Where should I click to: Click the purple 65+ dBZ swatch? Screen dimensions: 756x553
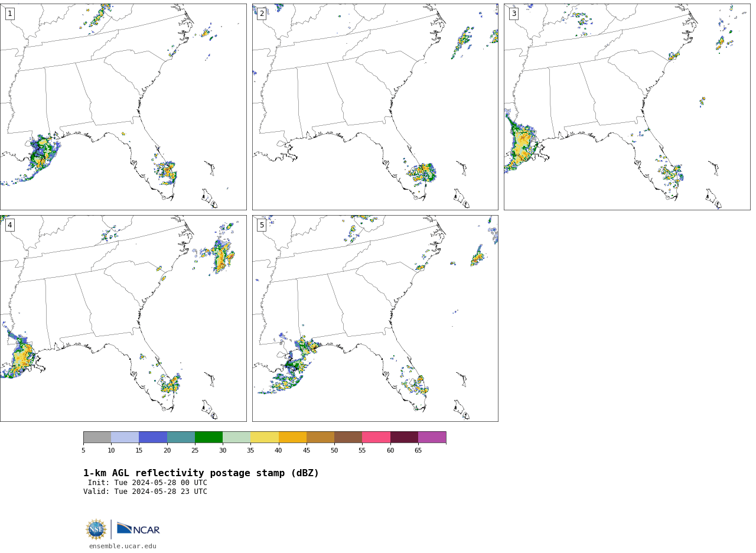pyautogui.click(x=432, y=437)
